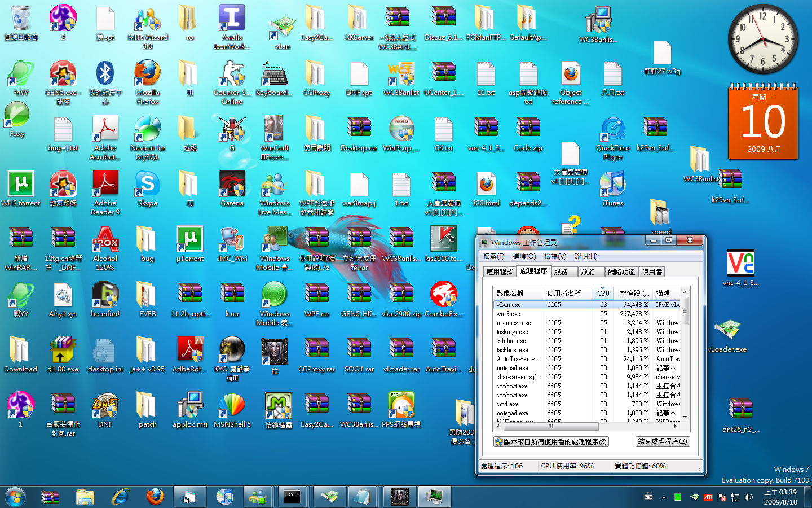Click the volume speaker icon in system tray
The height and width of the screenshot is (508, 812).
749,497
